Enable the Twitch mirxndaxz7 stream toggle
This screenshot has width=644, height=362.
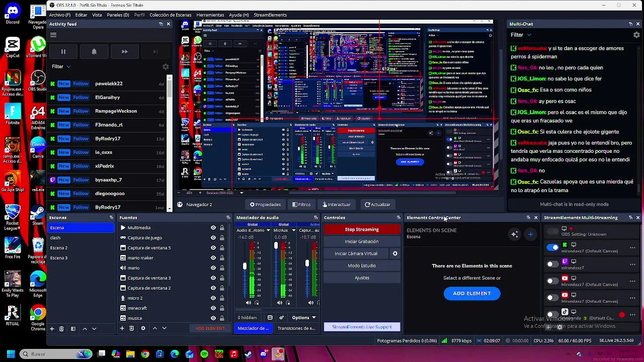point(552,264)
